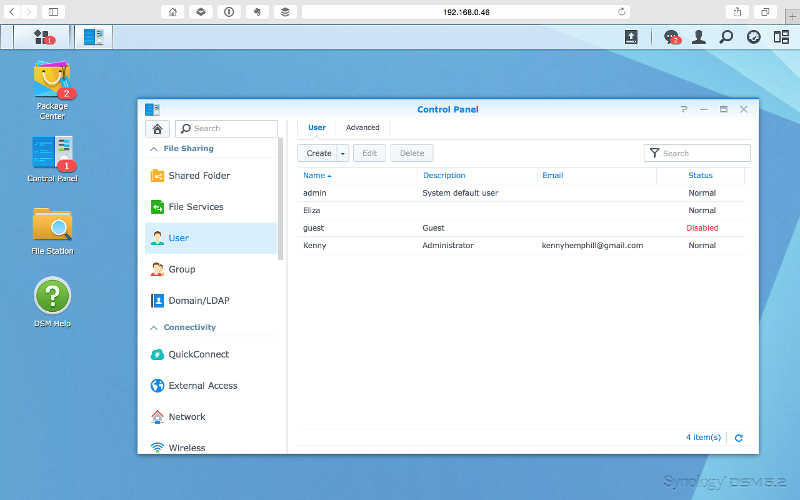
Task: Open the DSM Main Menu icon
Action: pyautogui.click(x=41, y=37)
